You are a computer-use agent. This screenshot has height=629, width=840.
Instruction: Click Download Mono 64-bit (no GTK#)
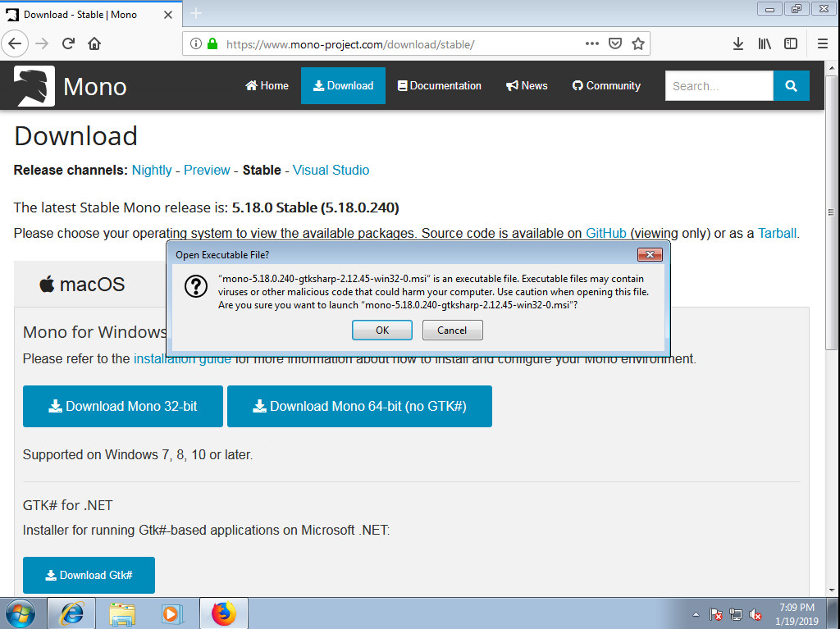coord(359,406)
